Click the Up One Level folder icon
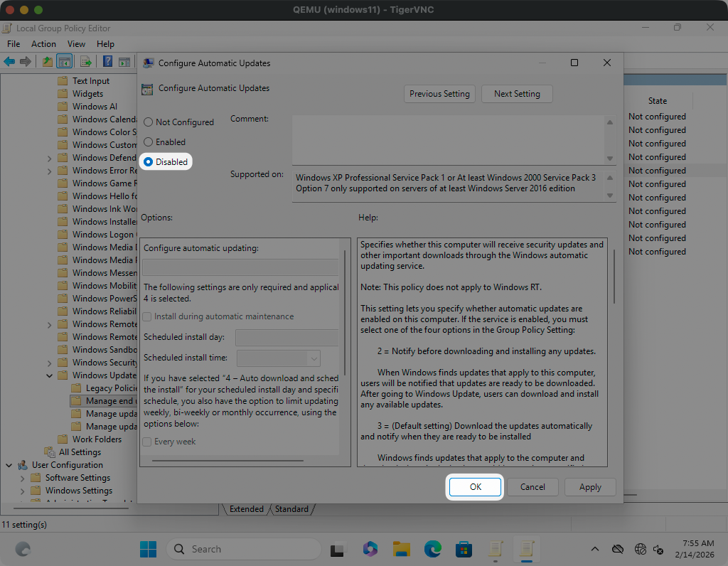The image size is (728, 566). pos(47,62)
